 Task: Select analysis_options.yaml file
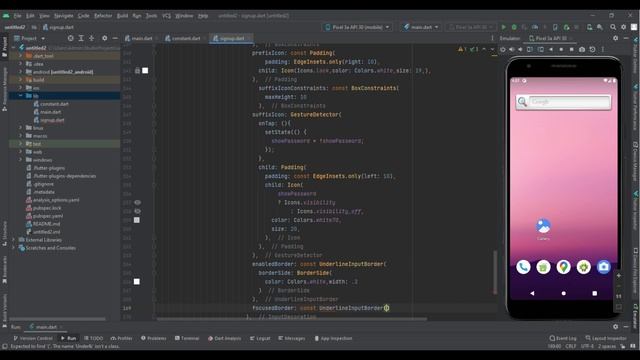tap(56, 200)
